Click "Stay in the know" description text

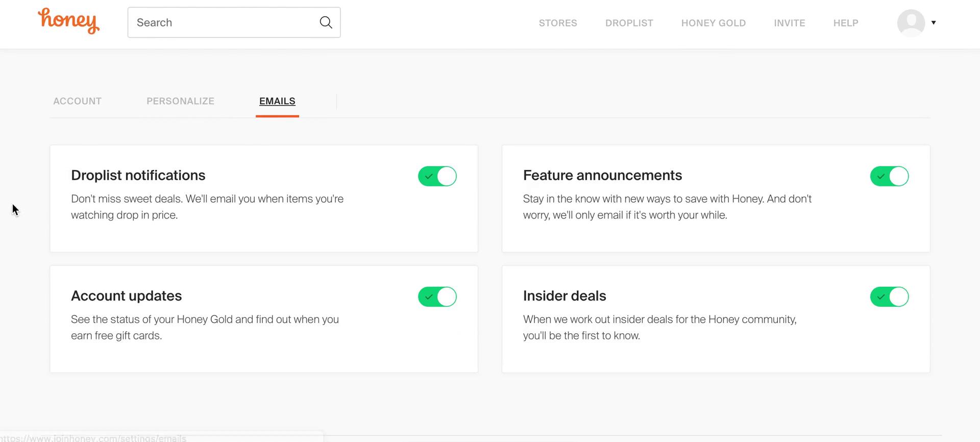pyautogui.click(x=667, y=207)
